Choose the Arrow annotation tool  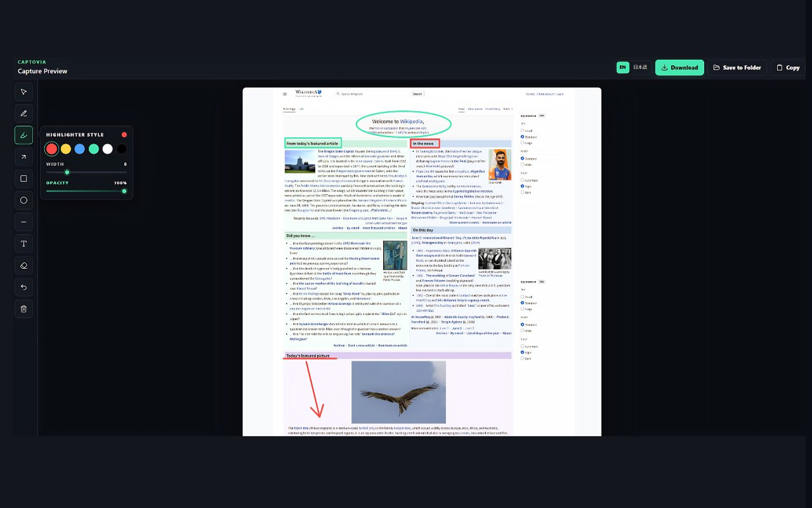[x=23, y=157]
